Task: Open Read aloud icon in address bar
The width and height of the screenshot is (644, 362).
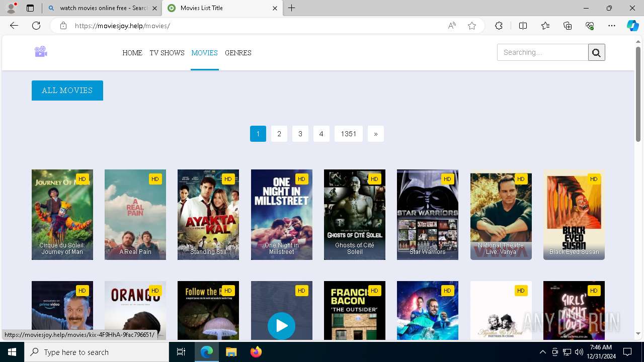Action: coord(452,26)
